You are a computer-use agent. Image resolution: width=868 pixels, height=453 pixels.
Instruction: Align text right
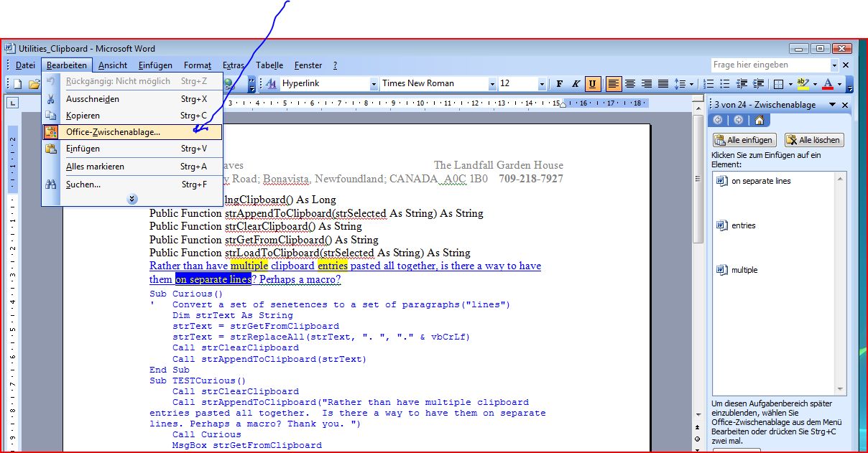coord(647,84)
